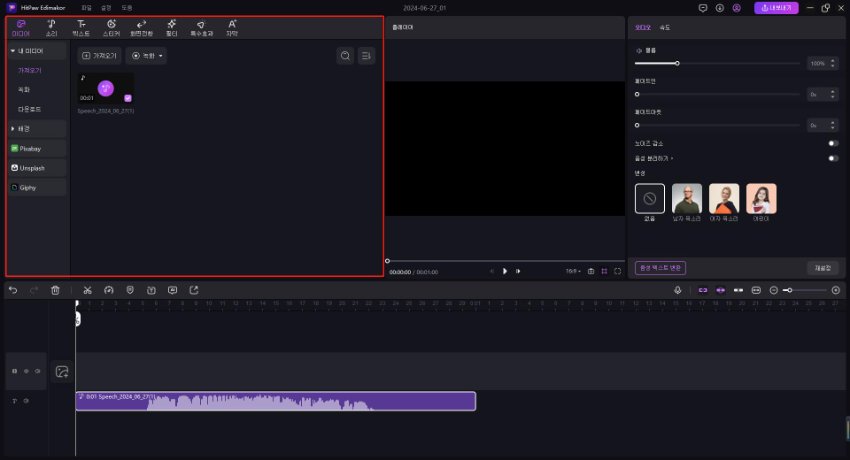Click the 재설정 reset button
Image resolution: width=850 pixels, height=460 pixels.
(822, 268)
